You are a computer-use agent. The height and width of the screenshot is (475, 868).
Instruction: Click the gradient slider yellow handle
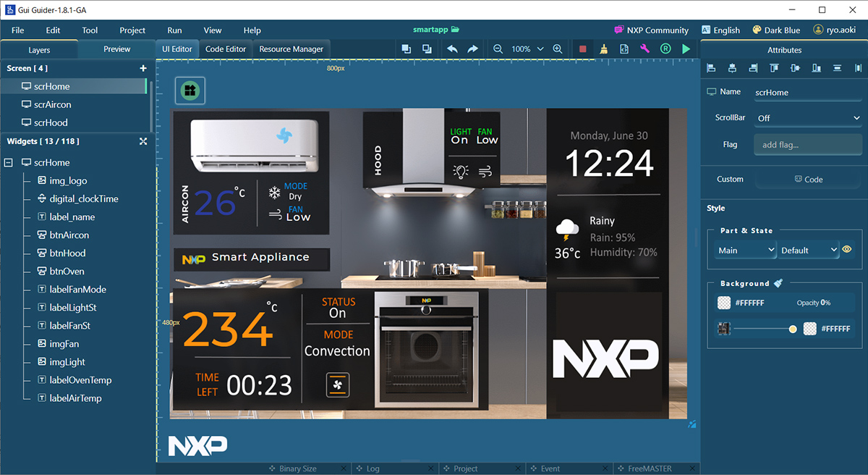[793, 329]
